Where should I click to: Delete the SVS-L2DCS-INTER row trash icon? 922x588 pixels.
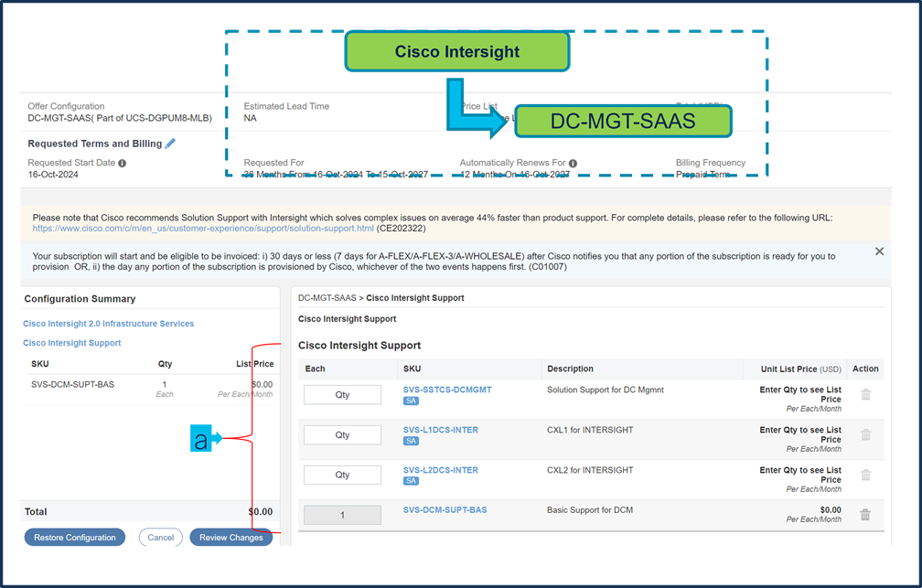point(865,475)
